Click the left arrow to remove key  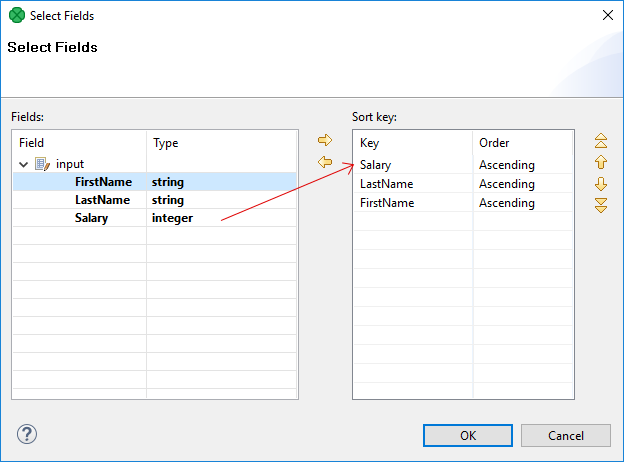click(x=324, y=162)
